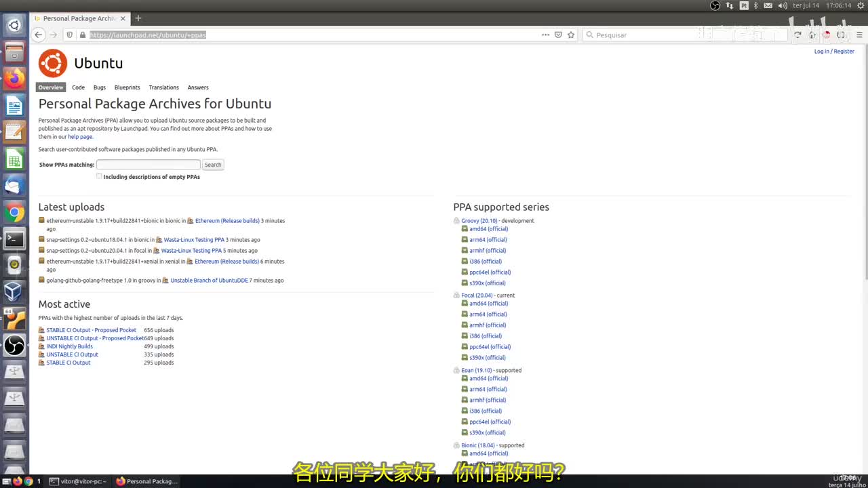This screenshot has height=488, width=868.
Task: Open the Bionic (18.04) series link
Action: pos(478,446)
